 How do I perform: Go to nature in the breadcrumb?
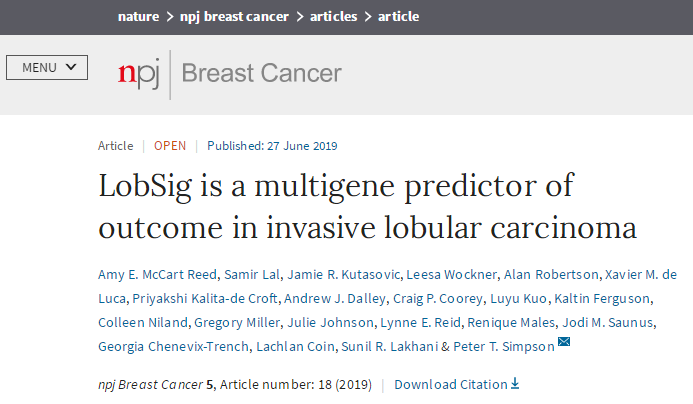click(139, 17)
